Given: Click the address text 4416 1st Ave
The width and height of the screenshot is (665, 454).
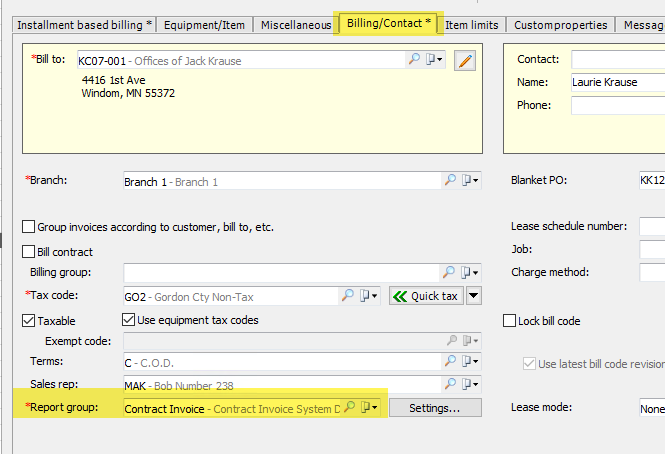Looking at the screenshot, I should pyautogui.click(x=114, y=80).
